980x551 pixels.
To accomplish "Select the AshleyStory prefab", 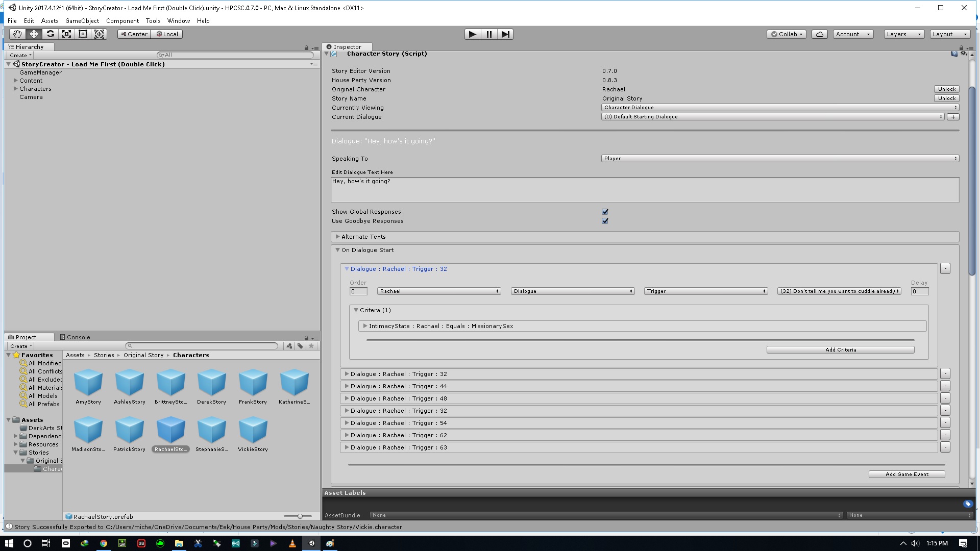I will point(130,386).
